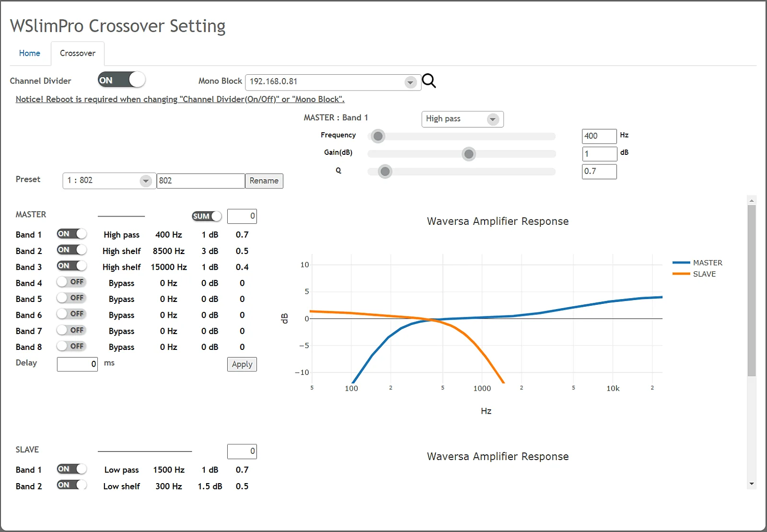Toggle the Channel Divider ON switch
Image resolution: width=767 pixels, height=532 pixels.
pos(121,80)
